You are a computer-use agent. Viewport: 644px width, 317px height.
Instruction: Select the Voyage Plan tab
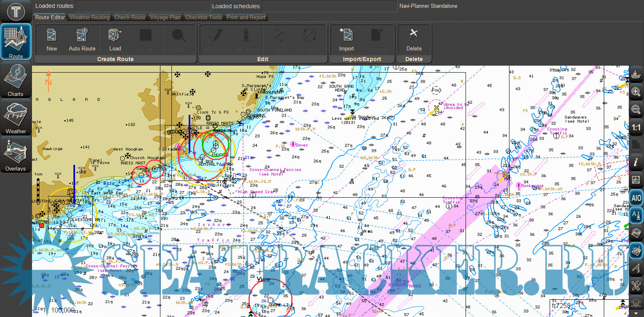[165, 17]
